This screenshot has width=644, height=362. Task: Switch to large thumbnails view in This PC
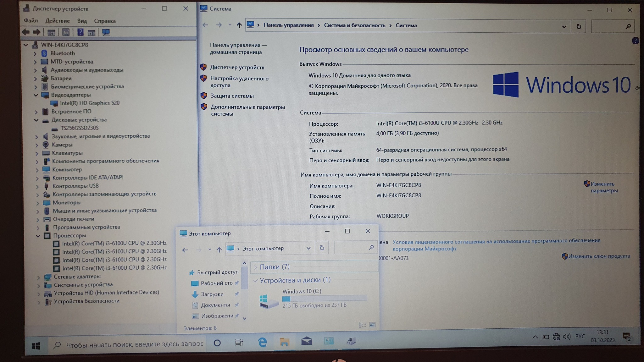372,325
